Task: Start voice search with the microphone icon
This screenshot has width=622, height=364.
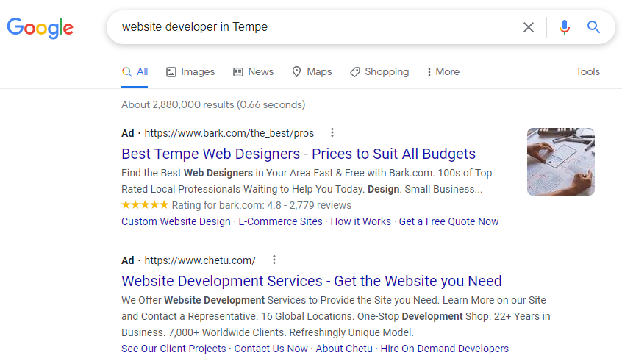Action: tap(565, 27)
